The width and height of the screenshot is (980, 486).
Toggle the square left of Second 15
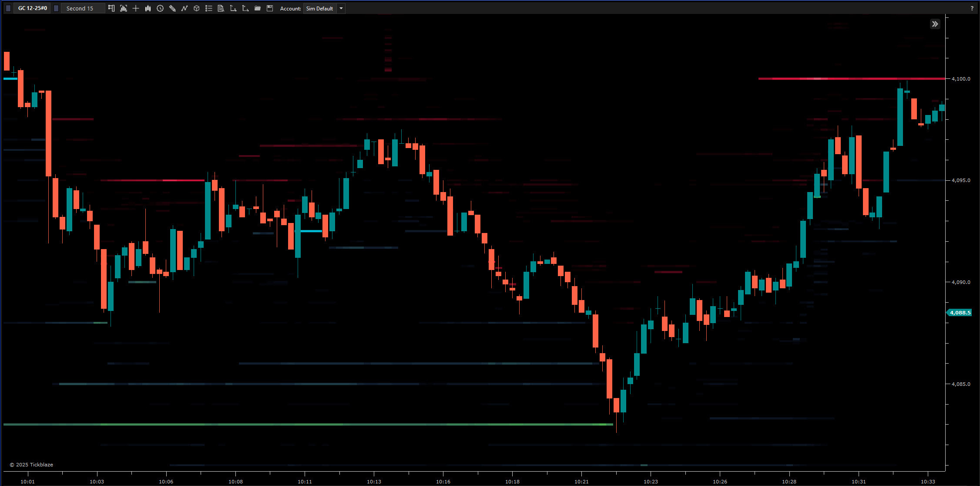(x=56, y=8)
